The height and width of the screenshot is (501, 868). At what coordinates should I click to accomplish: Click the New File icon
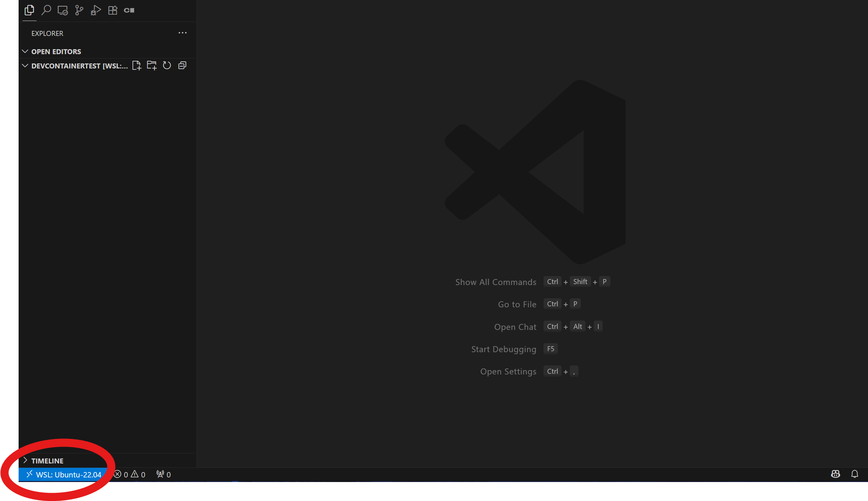point(136,65)
